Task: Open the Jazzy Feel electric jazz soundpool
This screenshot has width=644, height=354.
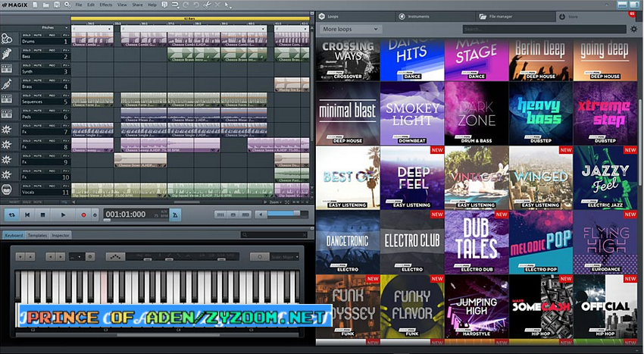Action: [x=605, y=177]
